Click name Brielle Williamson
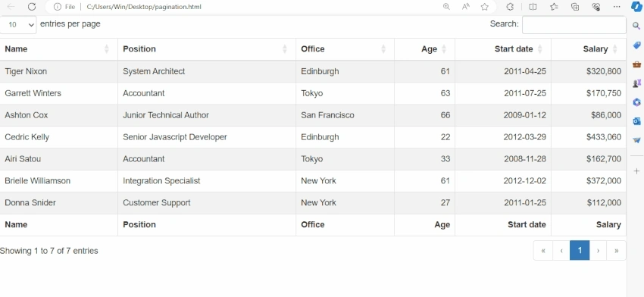Image resolution: width=644 pixels, height=297 pixels. tap(37, 181)
